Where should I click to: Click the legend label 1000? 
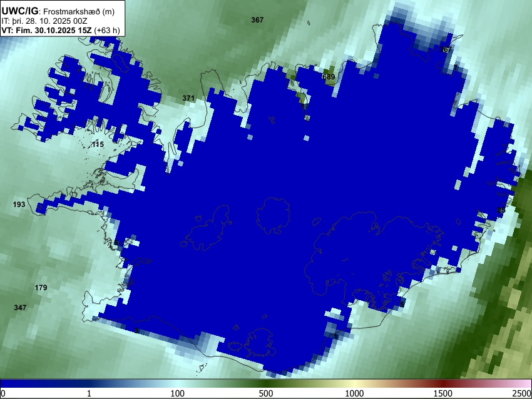pos(354,393)
